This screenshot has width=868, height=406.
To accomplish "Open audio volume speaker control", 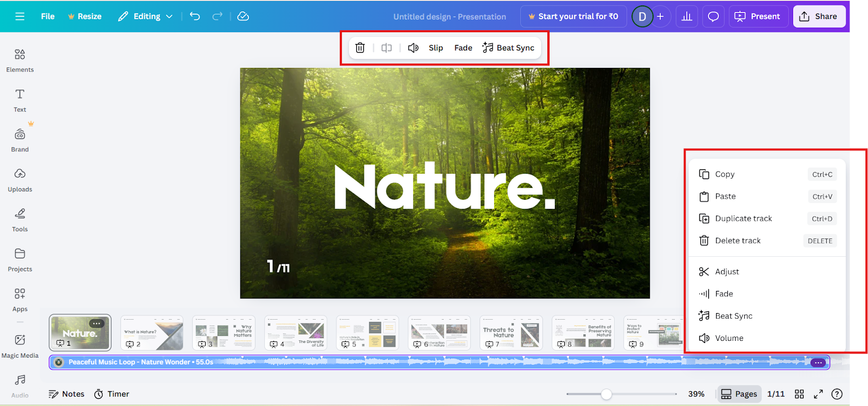I will pos(413,48).
